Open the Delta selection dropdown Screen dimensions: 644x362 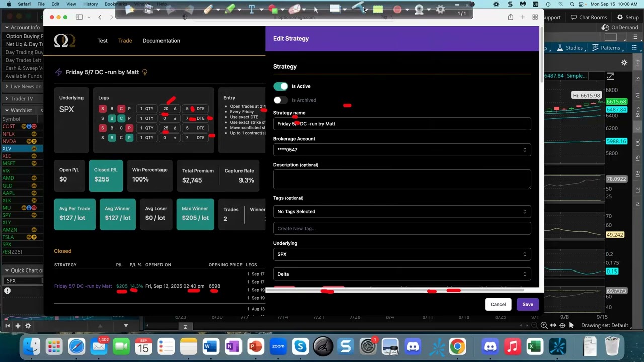[402, 274]
